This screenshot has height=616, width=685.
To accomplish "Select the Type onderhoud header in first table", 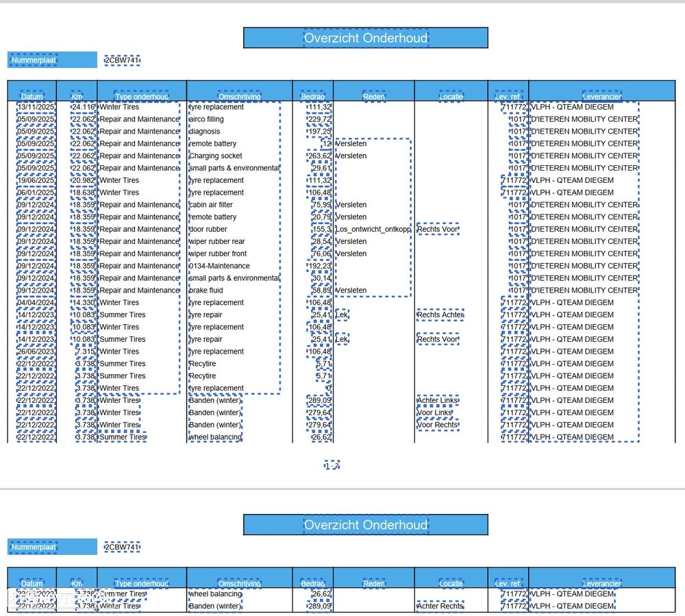I will point(142,97).
